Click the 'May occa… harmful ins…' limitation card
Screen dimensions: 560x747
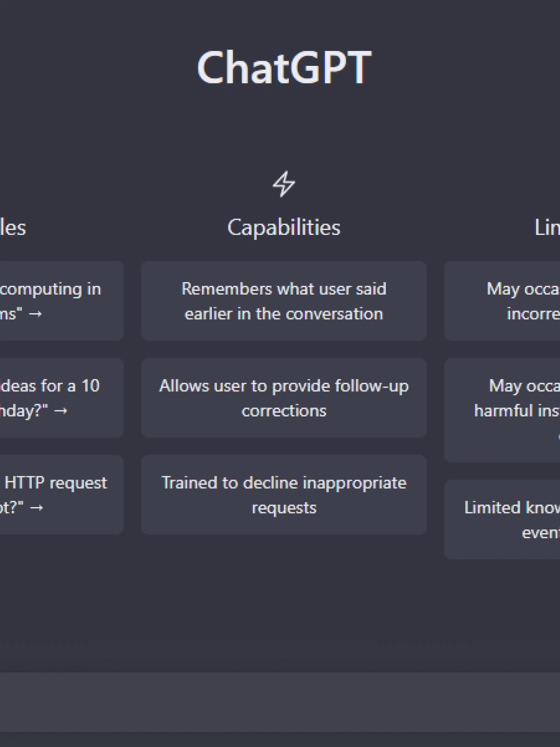[502, 410]
